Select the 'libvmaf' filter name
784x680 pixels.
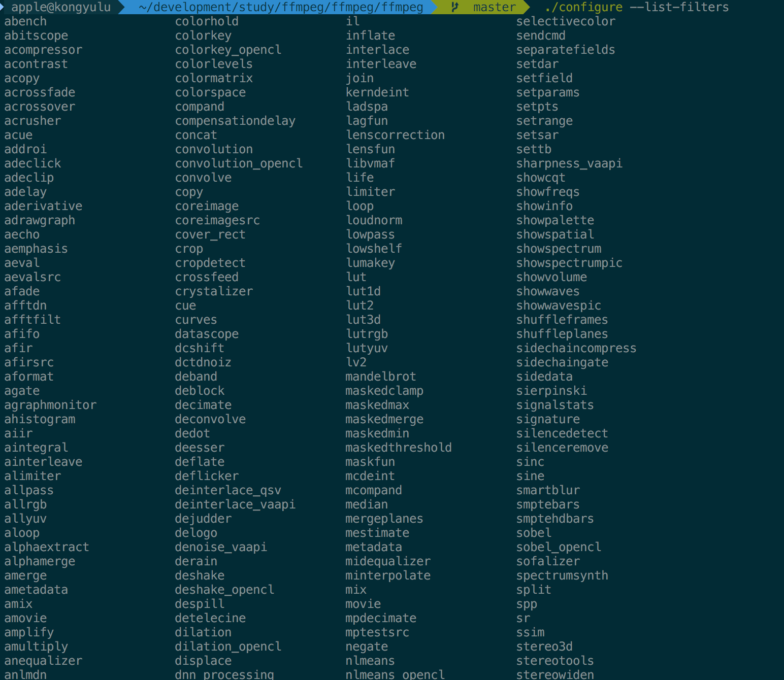tap(370, 163)
